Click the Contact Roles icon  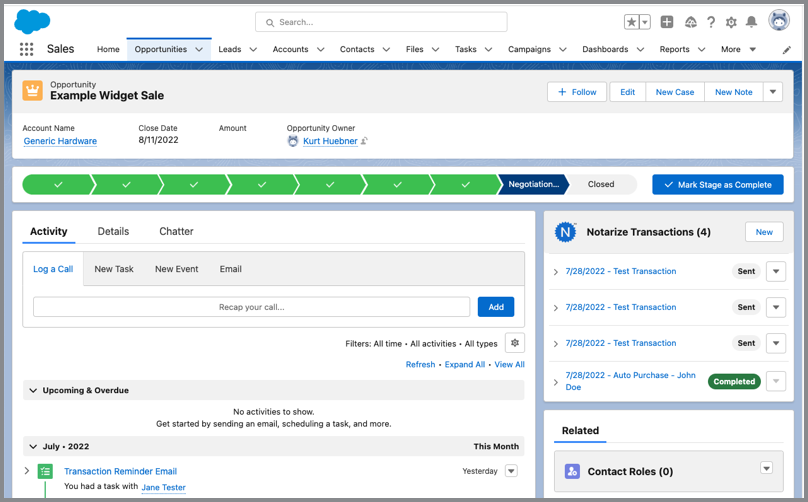click(x=572, y=471)
